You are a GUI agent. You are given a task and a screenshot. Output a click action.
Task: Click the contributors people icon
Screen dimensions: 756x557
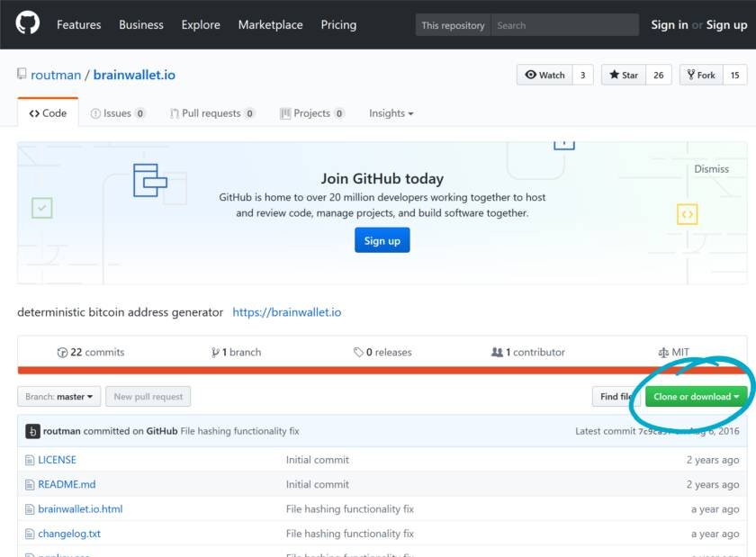pos(497,353)
